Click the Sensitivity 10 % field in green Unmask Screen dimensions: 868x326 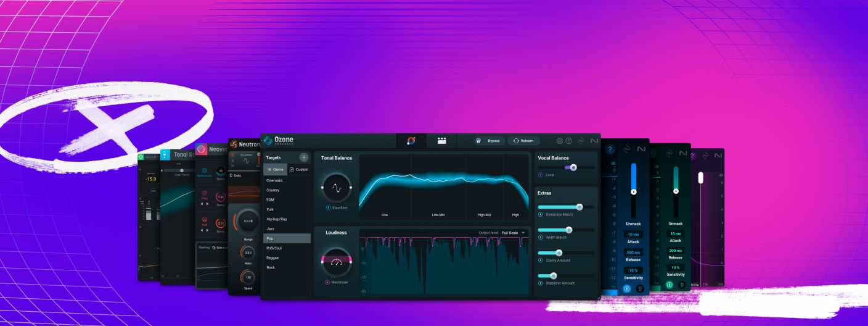coord(676,267)
